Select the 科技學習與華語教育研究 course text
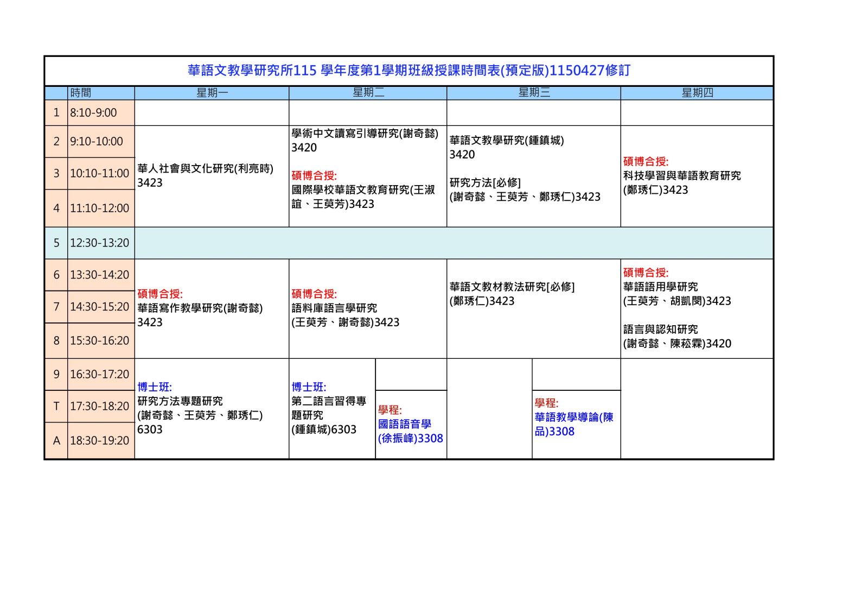This screenshot has height=614, width=868. click(x=681, y=176)
